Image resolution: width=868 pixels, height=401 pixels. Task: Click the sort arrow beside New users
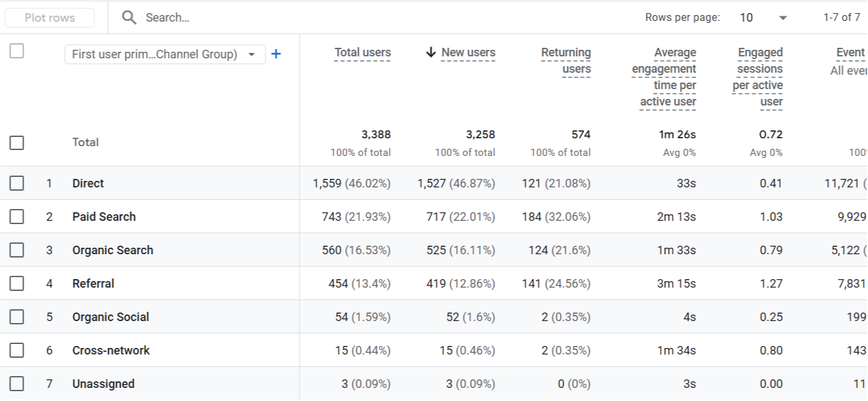pos(431,52)
